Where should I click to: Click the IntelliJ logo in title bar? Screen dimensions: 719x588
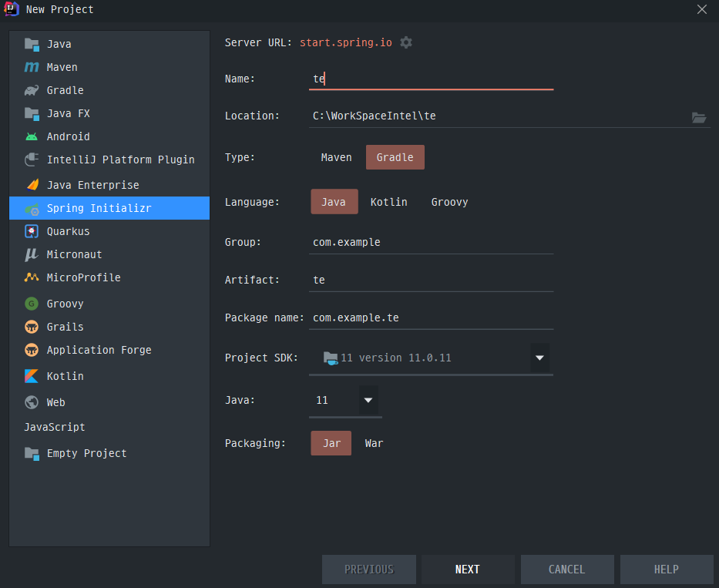(11, 9)
